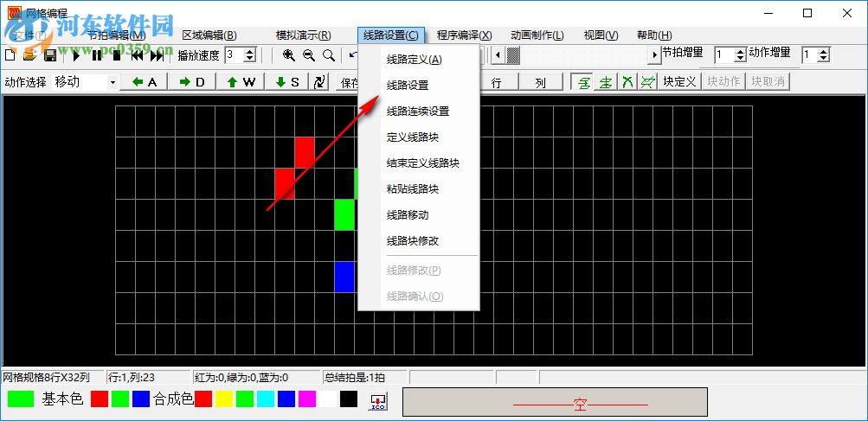Open the 程序编译(X) menu
This screenshot has height=421, width=868.
click(x=464, y=35)
